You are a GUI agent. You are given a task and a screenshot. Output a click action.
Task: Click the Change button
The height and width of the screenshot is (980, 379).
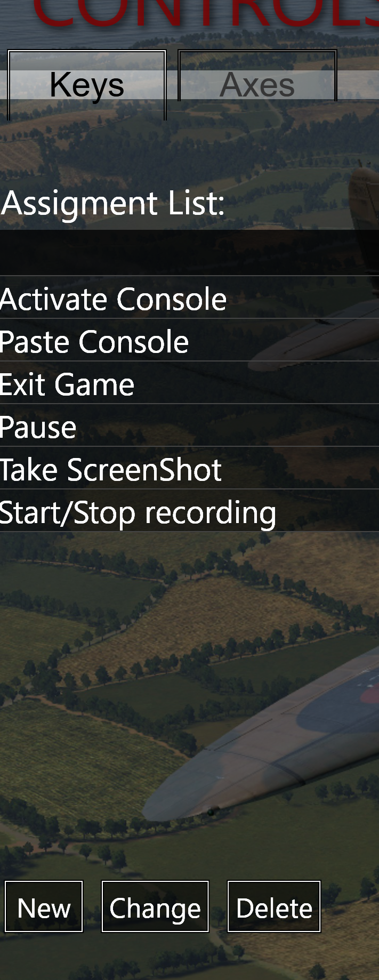(x=155, y=906)
